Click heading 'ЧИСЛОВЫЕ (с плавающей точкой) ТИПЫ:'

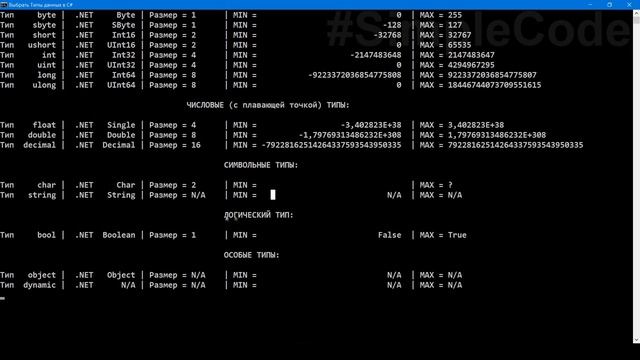[268, 105]
